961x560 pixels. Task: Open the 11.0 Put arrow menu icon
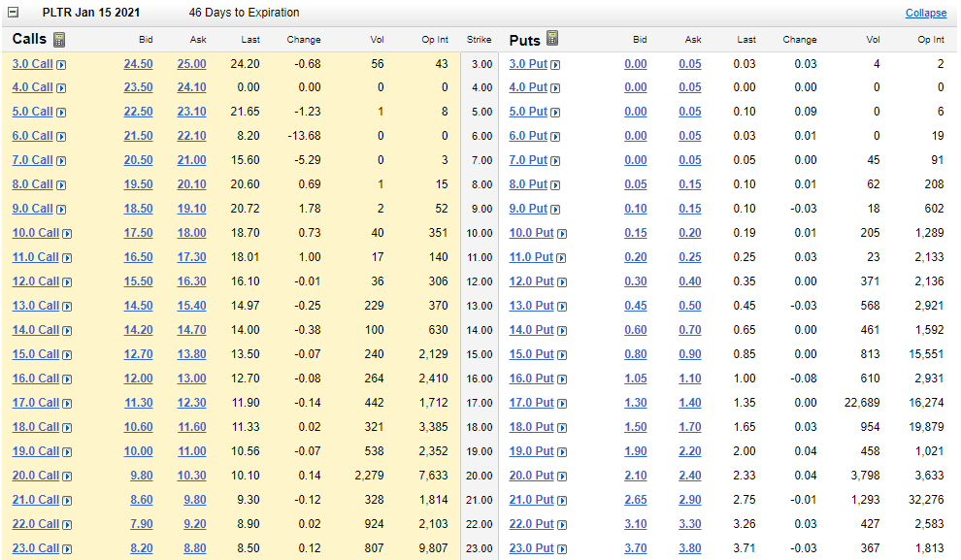point(561,258)
